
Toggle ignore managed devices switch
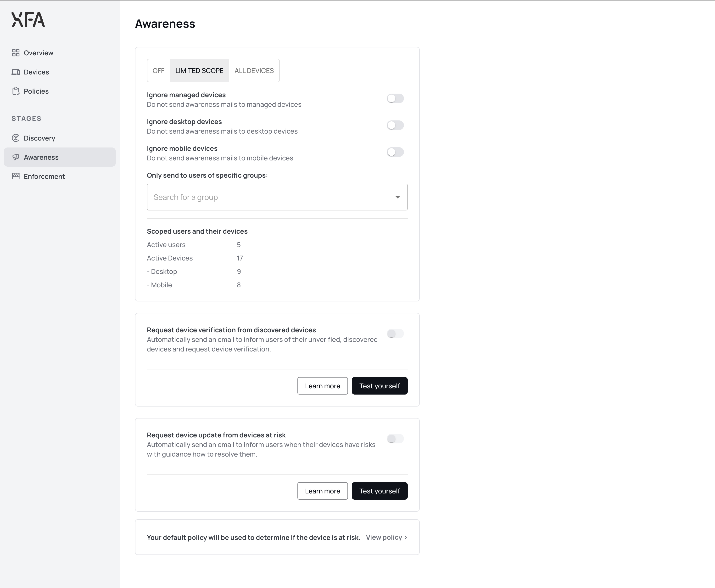(395, 98)
